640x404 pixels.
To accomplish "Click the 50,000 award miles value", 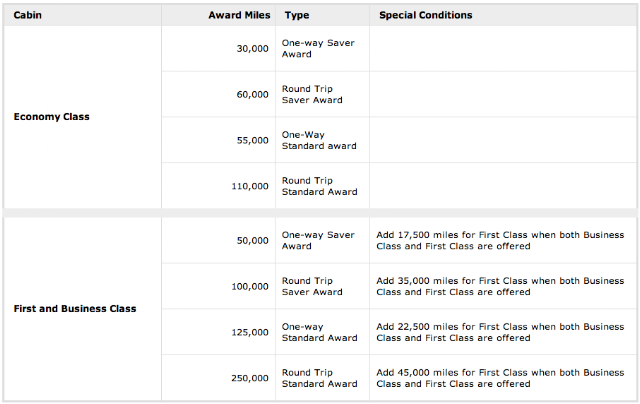I will point(251,241).
